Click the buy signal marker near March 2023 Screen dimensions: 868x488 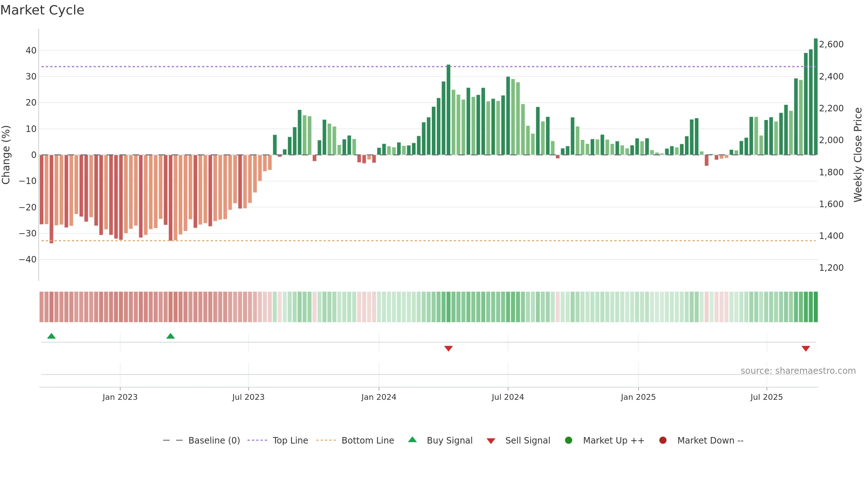(x=170, y=336)
